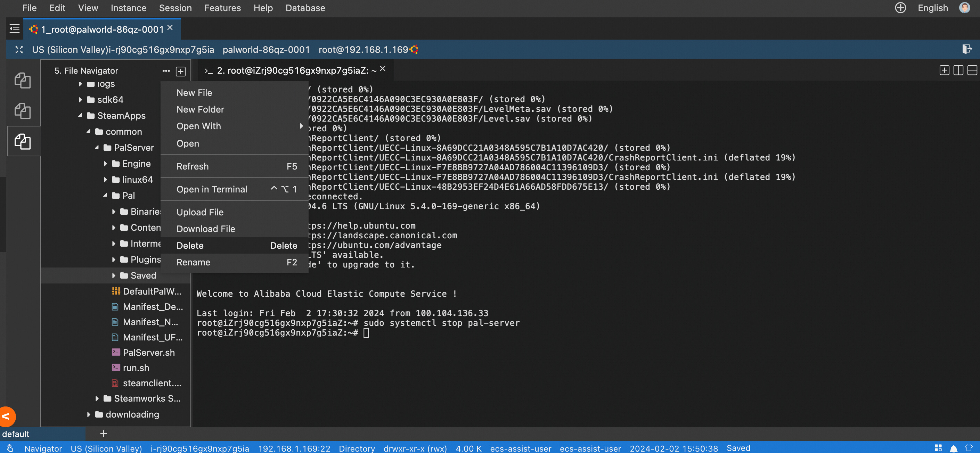Open the Database menu
This screenshot has height=453, width=980.
(305, 8)
